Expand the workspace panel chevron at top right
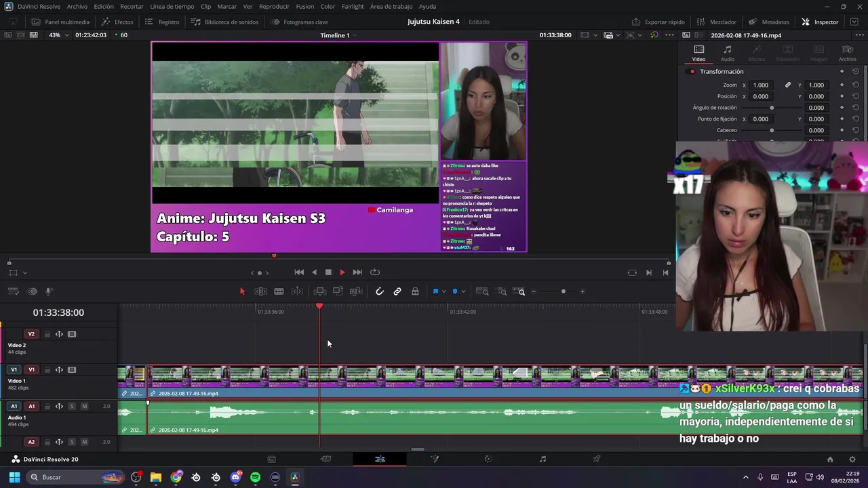The image size is (868, 488). click(854, 22)
